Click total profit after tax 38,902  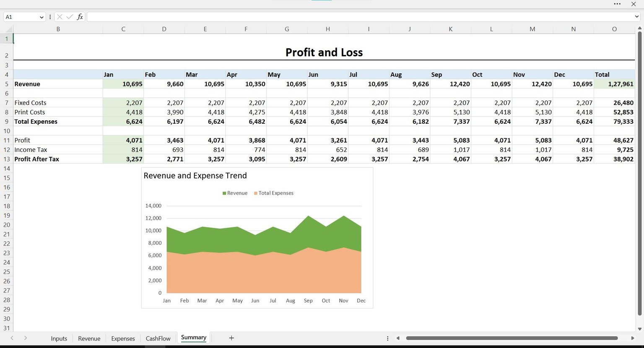(614, 159)
